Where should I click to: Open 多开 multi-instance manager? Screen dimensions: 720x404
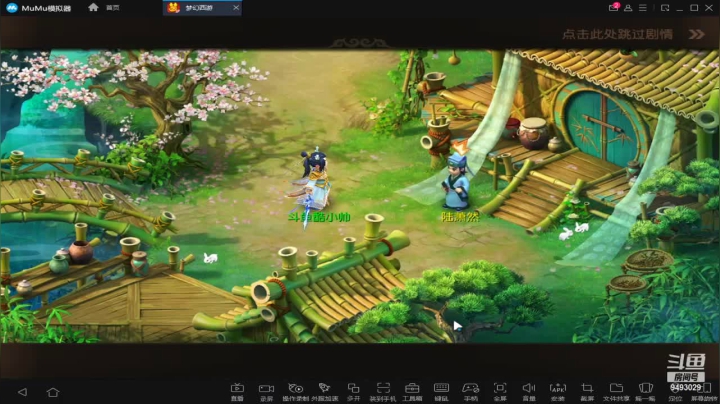pyautogui.click(x=354, y=392)
